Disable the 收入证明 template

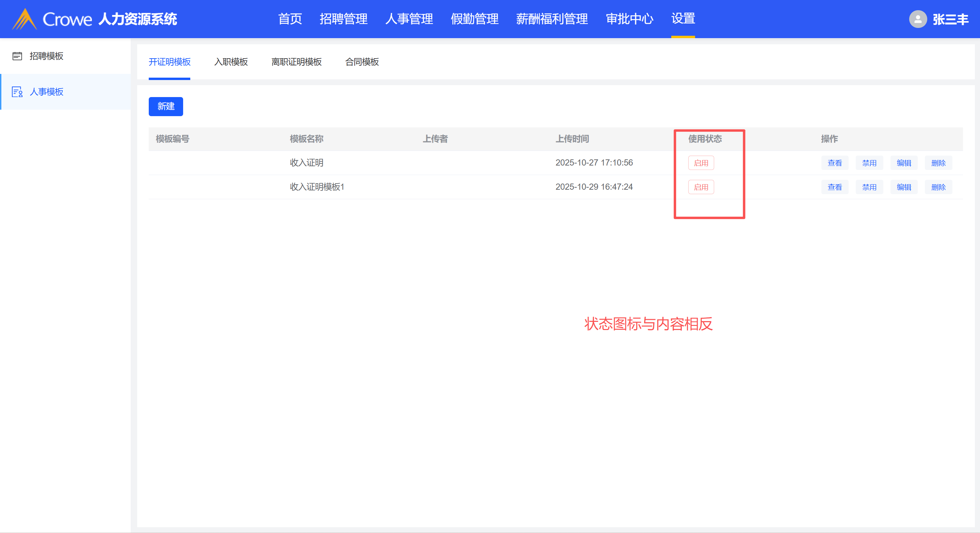[x=869, y=163]
